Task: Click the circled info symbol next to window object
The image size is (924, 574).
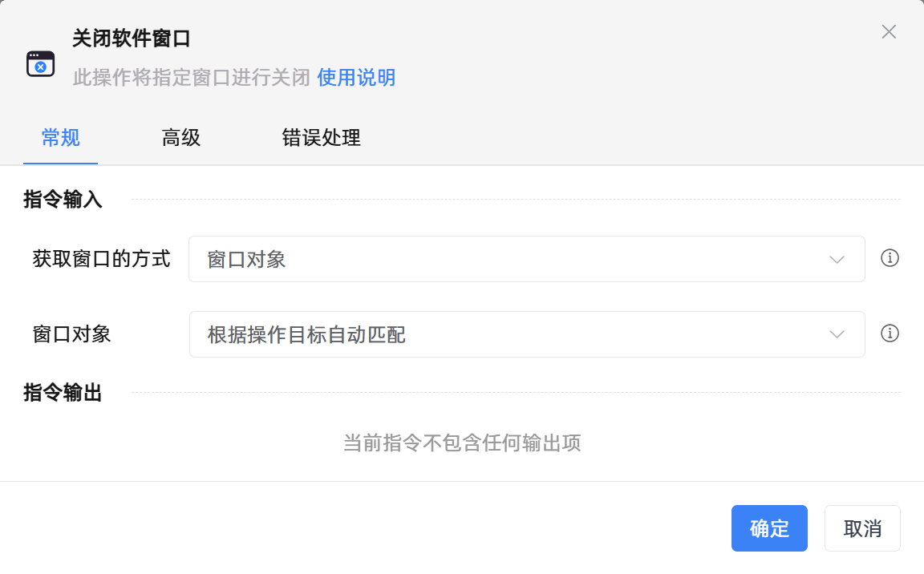Action: 890,334
